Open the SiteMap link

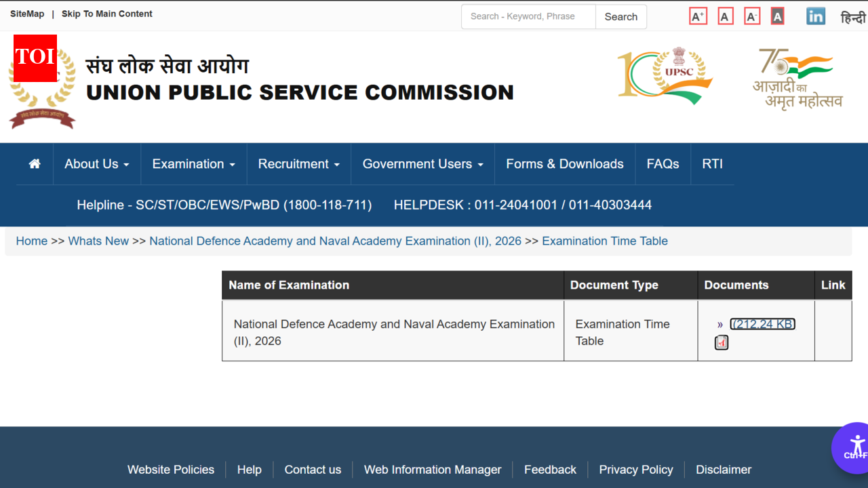point(27,14)
